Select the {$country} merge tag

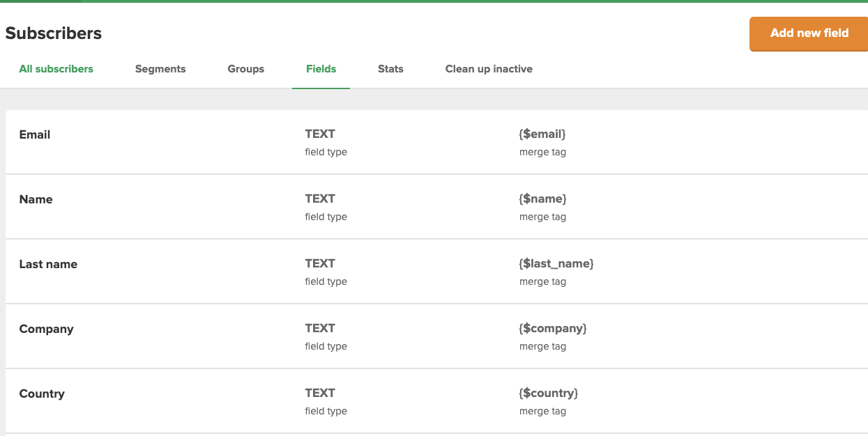(549, 393)
